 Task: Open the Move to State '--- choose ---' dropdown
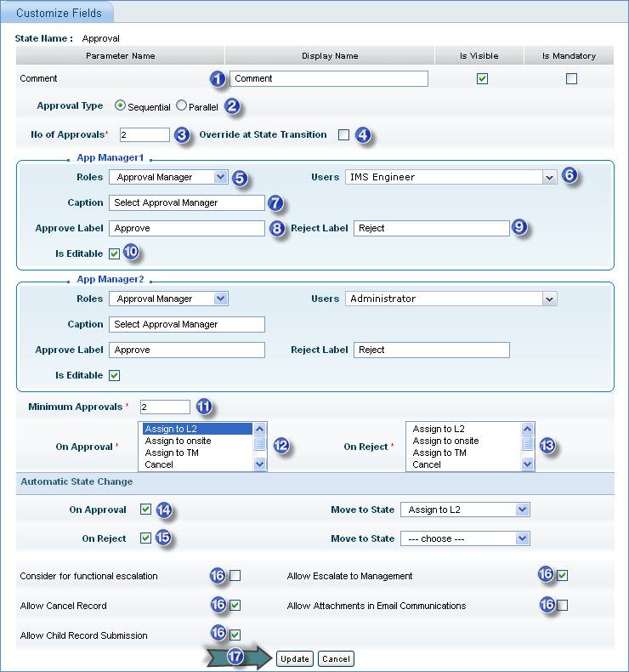pyautogui.click(x=522, y=538)
